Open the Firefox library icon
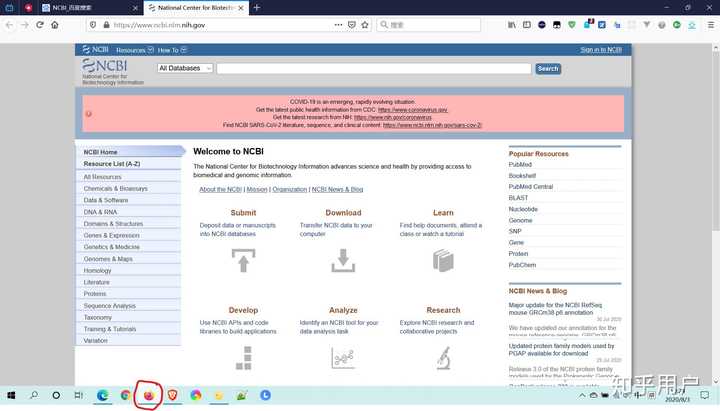The height and width of the screenshot is (411, 720). [512, 25]
